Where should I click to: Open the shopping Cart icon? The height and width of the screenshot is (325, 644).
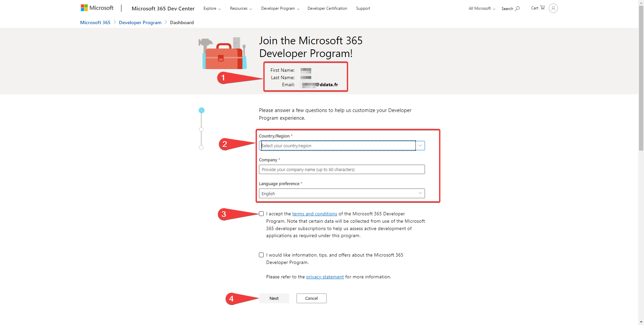coord(538,8)
